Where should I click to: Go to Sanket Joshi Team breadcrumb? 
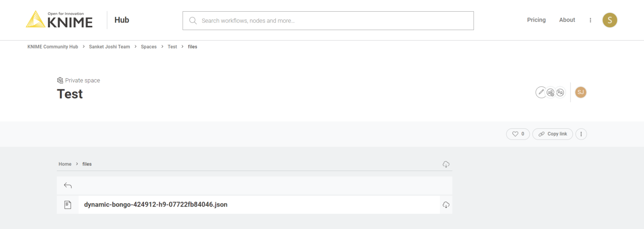[110, 47]
